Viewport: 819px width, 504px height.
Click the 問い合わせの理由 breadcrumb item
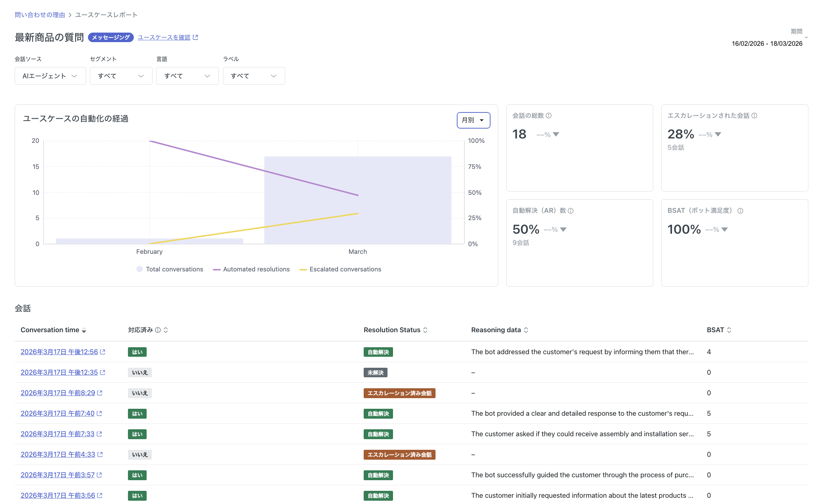pos(40,15)
